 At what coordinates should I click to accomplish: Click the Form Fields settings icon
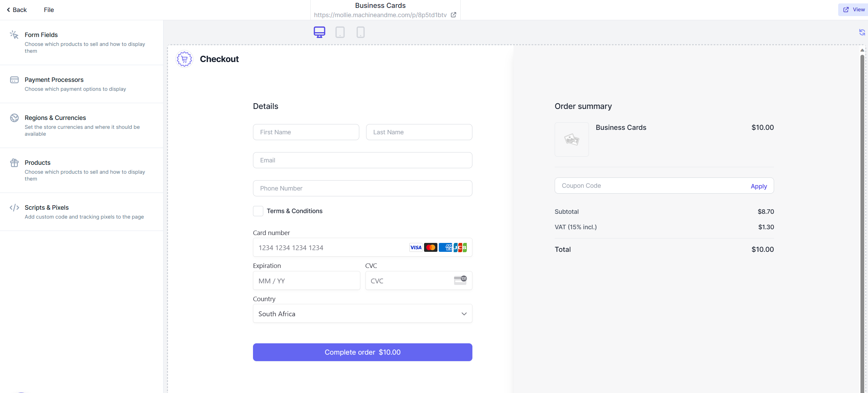pos(14,35)
